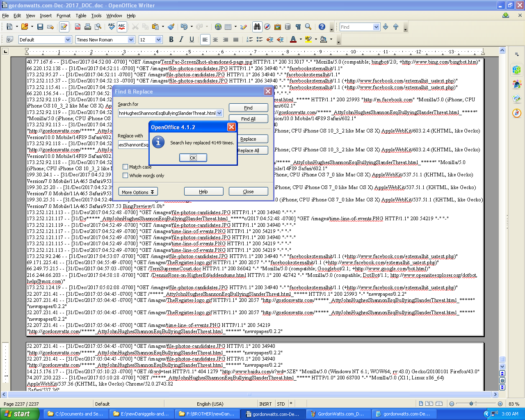
Task: Open the Tools menu
Action: [96, 16]
